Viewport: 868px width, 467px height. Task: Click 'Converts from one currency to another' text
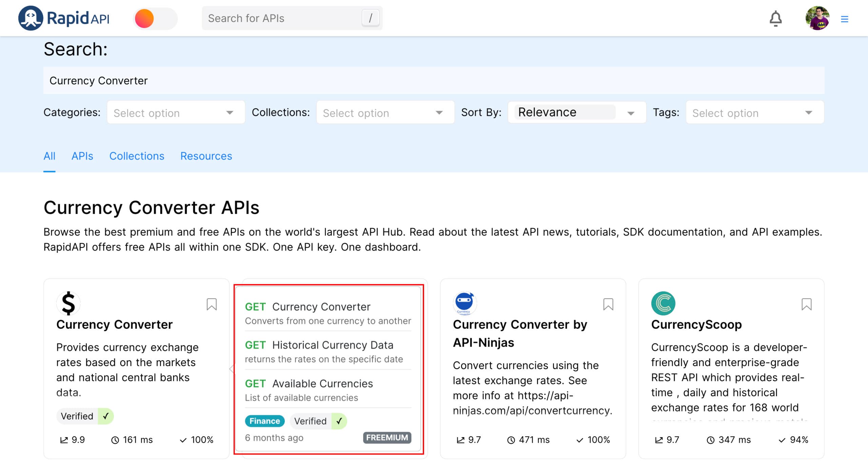328,321
